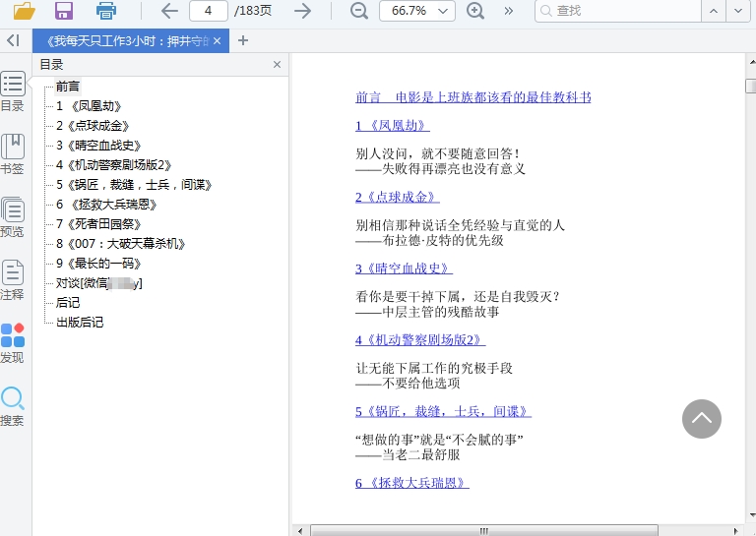Zoom in with the plus magnifier
This screenshot has width=756, height=536.
[475, 11]
